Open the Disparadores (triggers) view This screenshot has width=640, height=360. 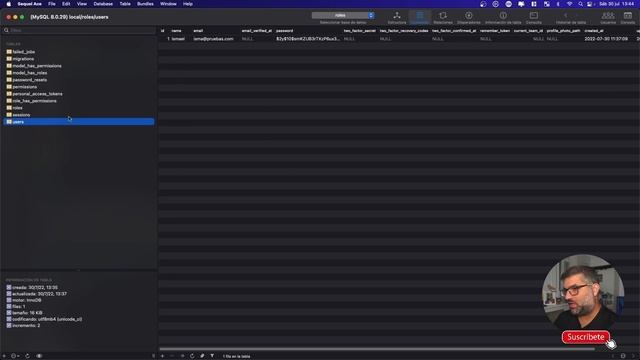pyautogui.click(x=469, y=18)
